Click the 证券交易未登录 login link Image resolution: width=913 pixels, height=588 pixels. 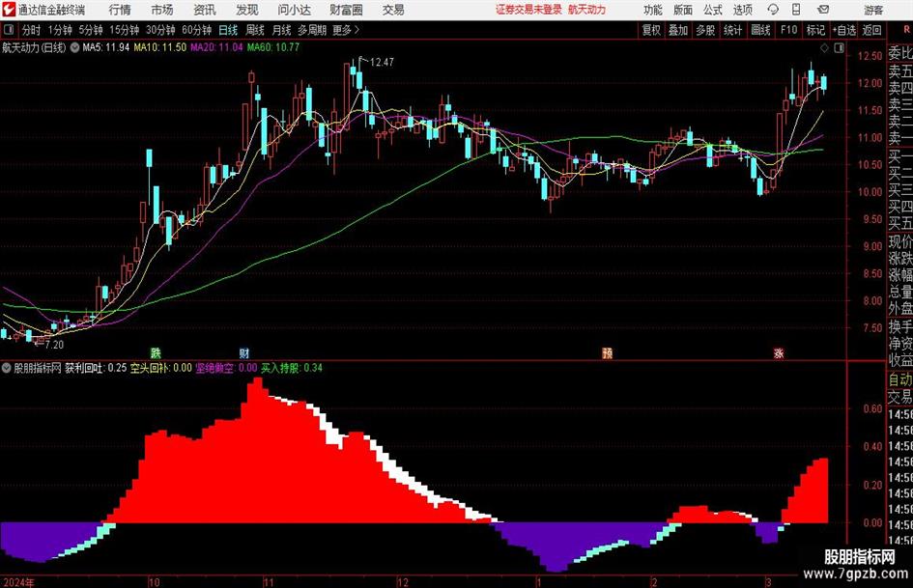point(528,10)
